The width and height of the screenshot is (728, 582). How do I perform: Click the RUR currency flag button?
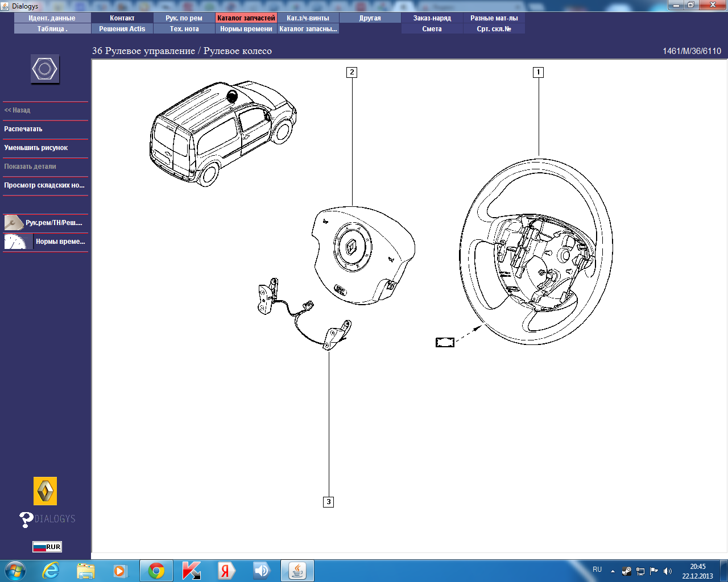47,547
